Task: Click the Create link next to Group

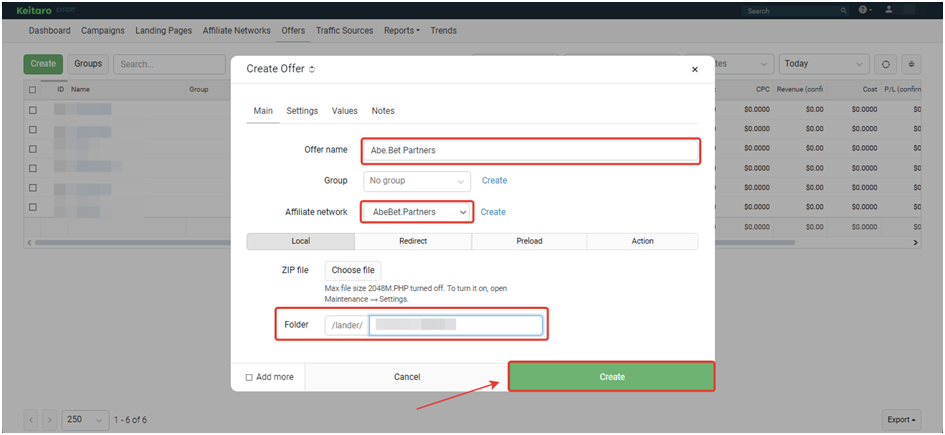Action: click(x=494, y=181)
